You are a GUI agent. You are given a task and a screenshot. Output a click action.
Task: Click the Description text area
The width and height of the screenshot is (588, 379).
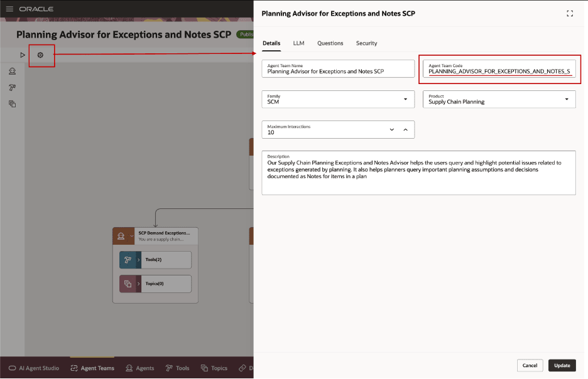[x=418, y=173]
